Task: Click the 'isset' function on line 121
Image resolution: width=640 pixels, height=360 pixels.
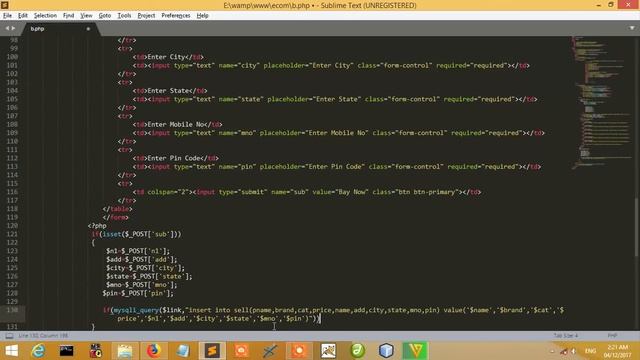Action: 112,234
